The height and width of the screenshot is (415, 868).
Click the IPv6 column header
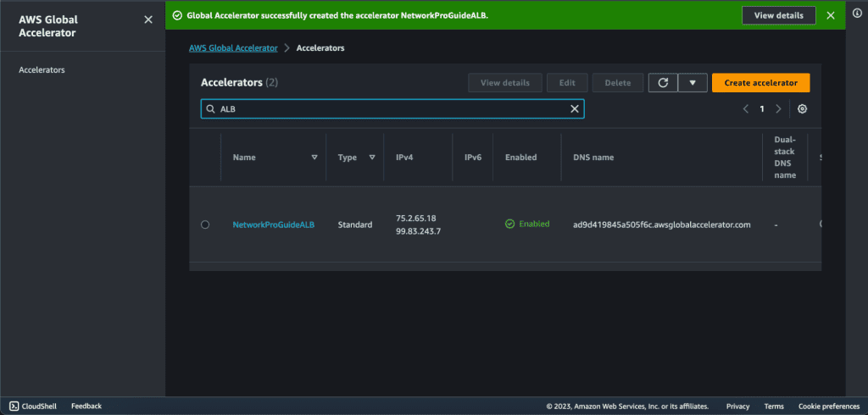473,158
